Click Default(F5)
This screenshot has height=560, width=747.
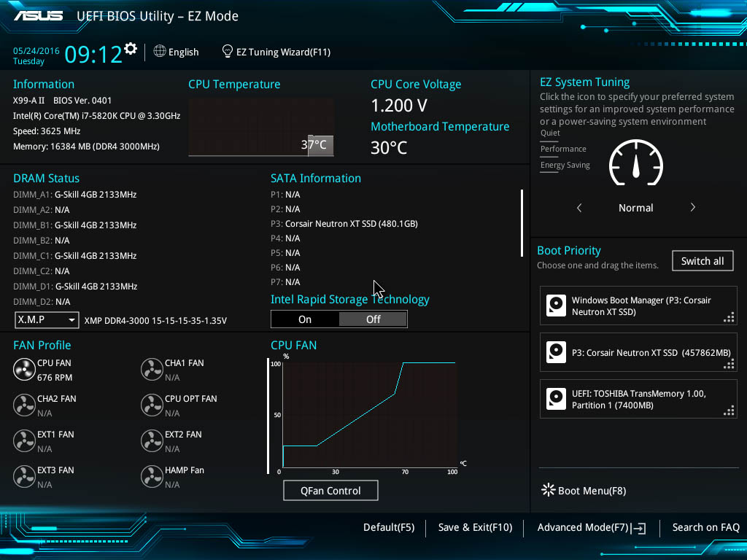pos(389,528)
